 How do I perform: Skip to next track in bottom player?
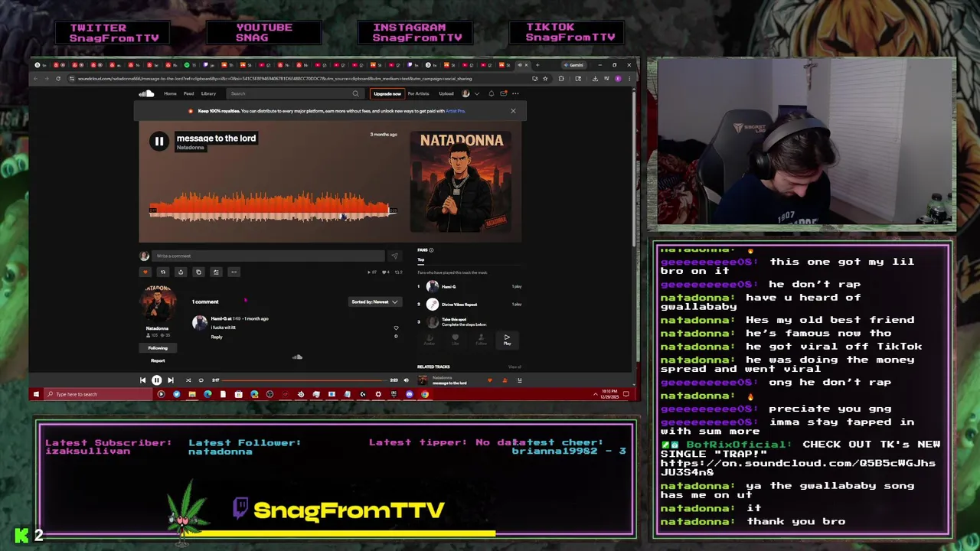click(x=170, y=380)
